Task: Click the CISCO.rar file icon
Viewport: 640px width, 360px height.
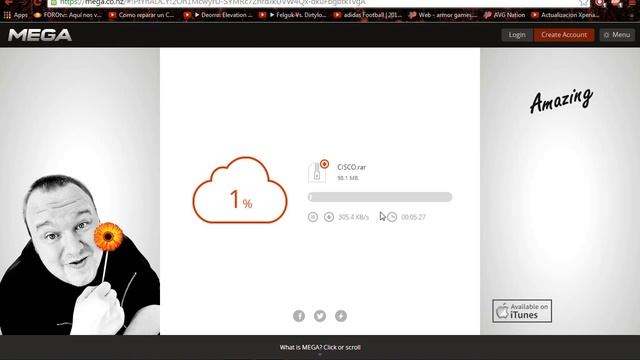Action: tap(317, 172)
